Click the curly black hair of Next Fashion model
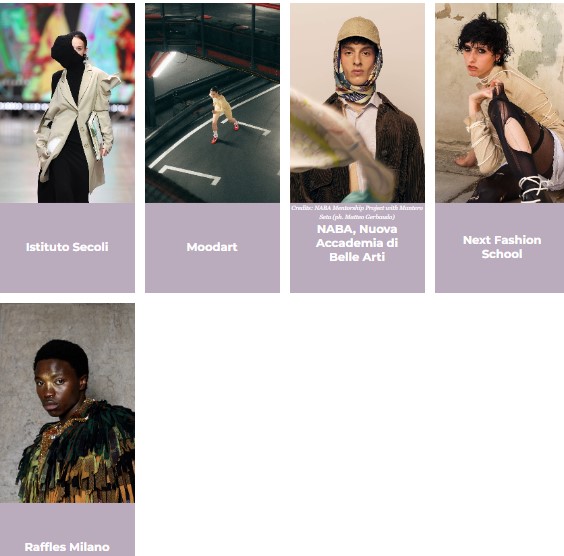This screenshot has width=564, height=556. click(485, 37)
